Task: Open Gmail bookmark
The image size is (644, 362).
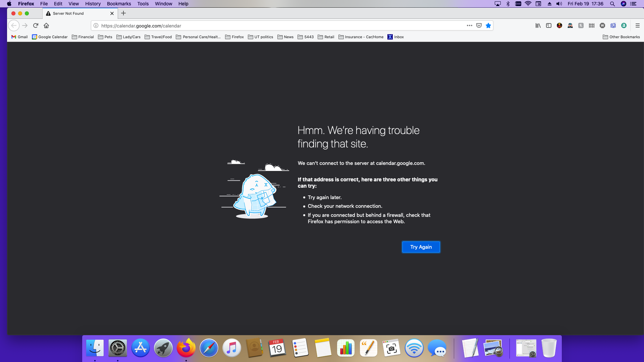Action: tap(19, 37)
